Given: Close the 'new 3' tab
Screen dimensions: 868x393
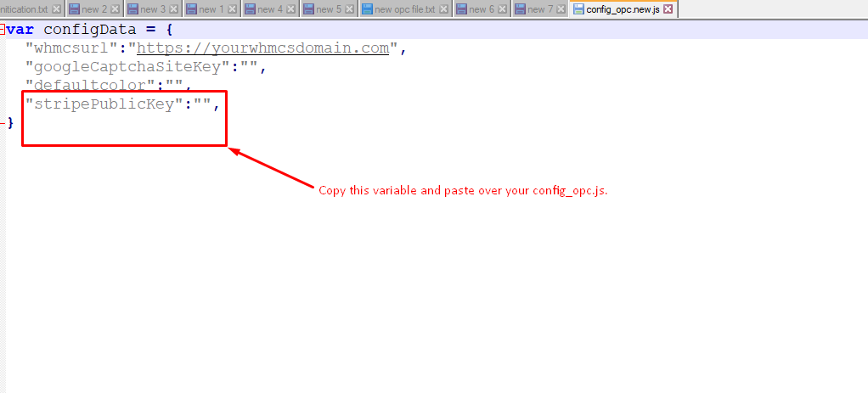Looking at the screenshot, I should pyautogui.click(x=174, y=9).
